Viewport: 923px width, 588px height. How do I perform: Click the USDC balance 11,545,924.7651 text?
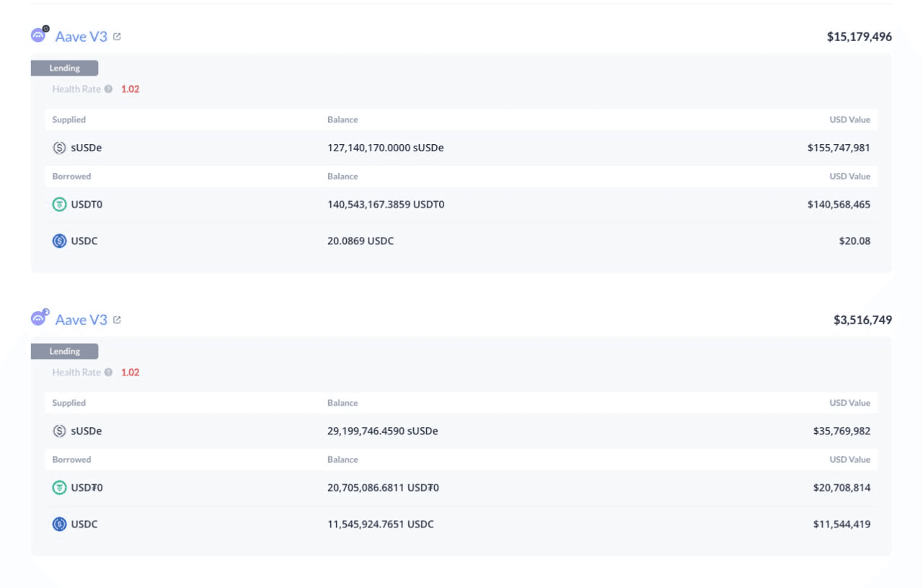coord(381,524)
